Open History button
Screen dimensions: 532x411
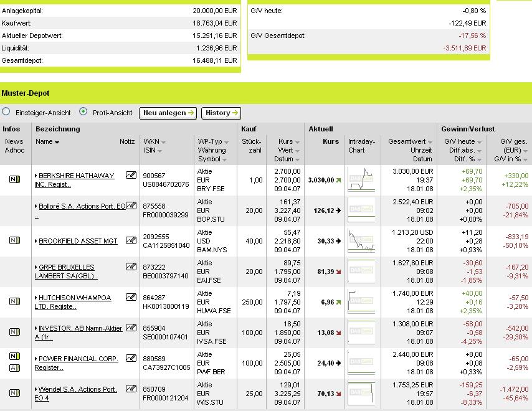[x=221, y=113]
